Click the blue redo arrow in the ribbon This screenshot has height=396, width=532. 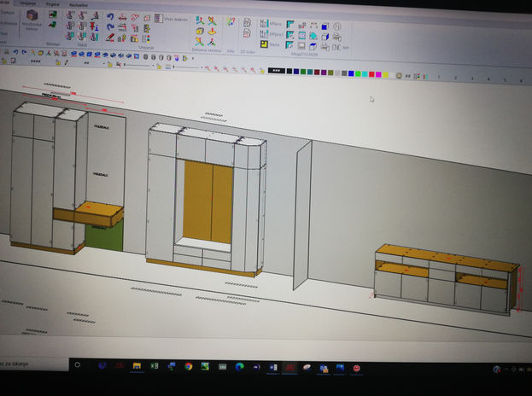tap(110, 26)
